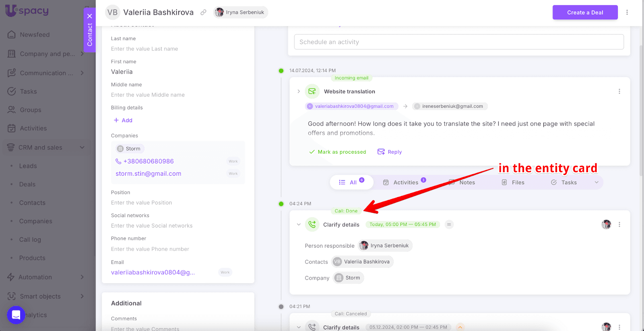Click the call icon for Clarify details
Viewport: 644px width, 331px height.
pos(312,224)
